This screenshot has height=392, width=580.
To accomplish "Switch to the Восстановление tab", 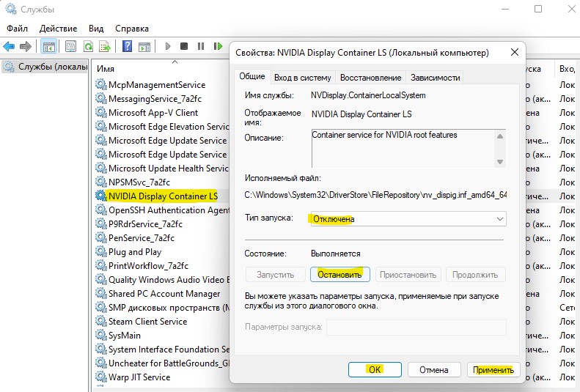I will (x=370, y=78).
